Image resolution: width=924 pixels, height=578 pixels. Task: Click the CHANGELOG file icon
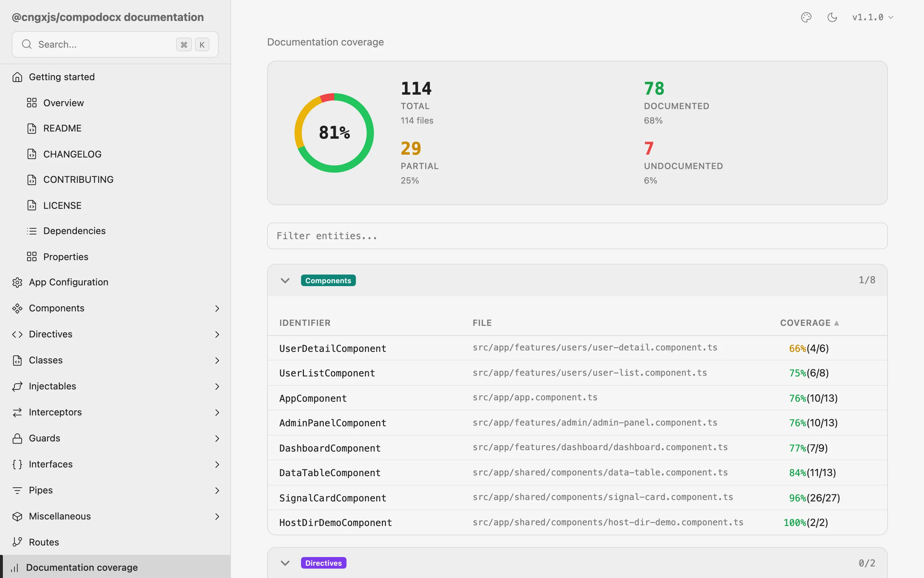click(x=32, y=154)
